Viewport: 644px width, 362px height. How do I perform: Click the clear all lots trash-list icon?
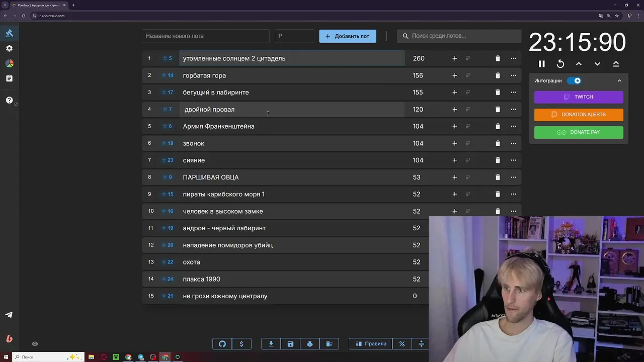(329, 344)
